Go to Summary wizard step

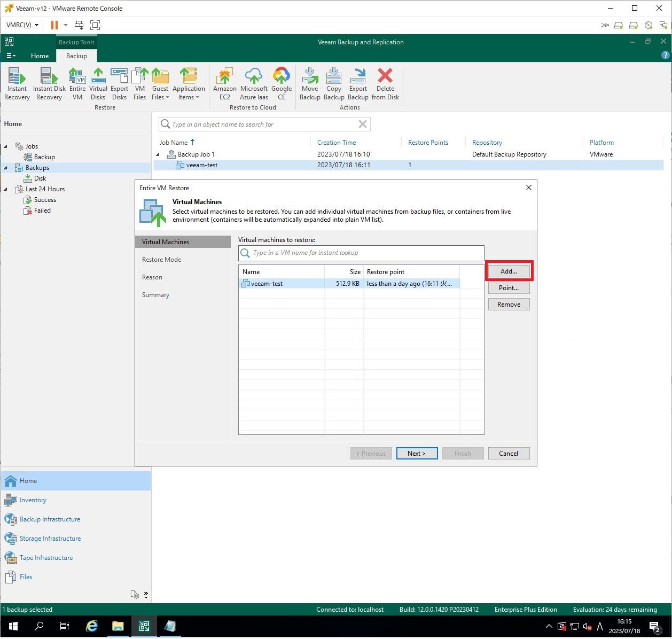coord(155,295)
